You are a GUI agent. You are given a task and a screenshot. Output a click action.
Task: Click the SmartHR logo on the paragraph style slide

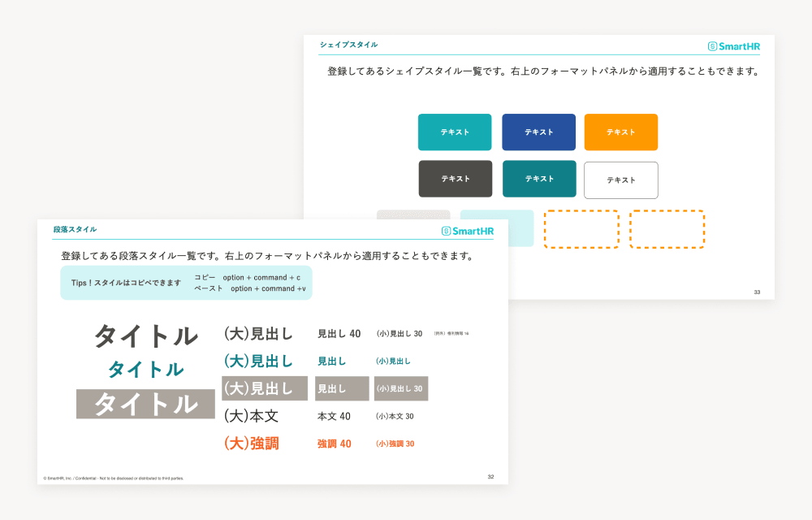[468, 231]
